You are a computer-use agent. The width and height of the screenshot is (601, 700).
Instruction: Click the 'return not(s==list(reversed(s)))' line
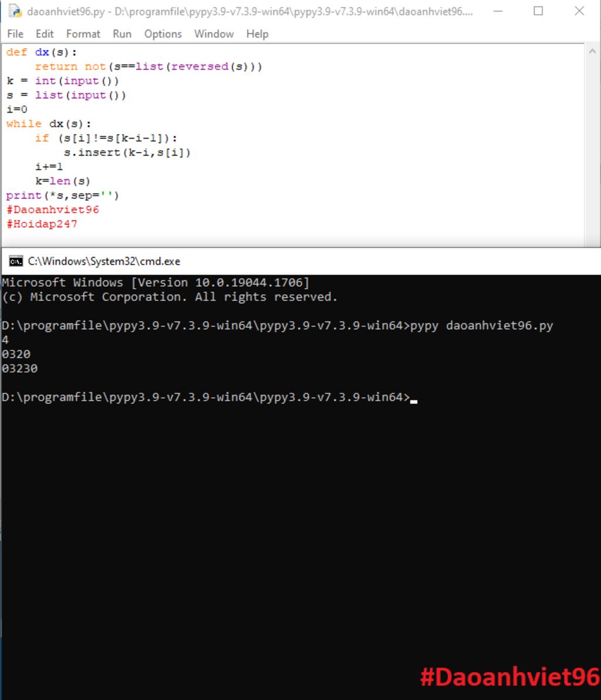[x=148, y=66]
